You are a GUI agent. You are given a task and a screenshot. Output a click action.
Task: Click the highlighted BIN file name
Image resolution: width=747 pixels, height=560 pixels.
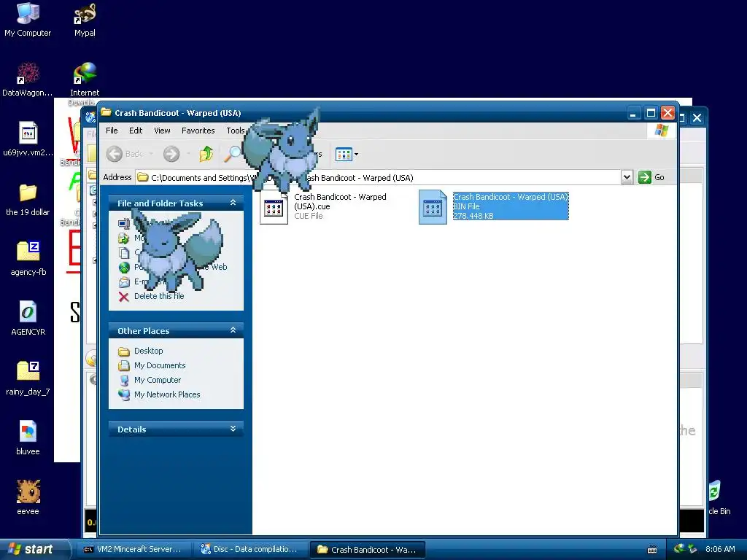pos(510,197)
